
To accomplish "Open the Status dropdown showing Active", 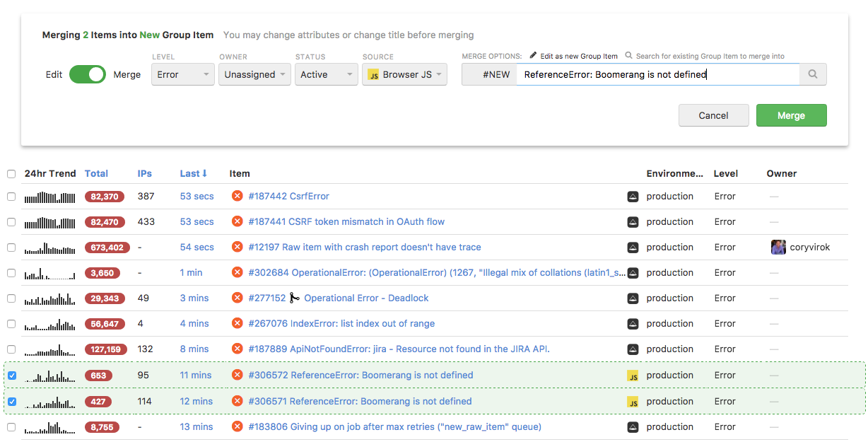I will pos(326,74).
